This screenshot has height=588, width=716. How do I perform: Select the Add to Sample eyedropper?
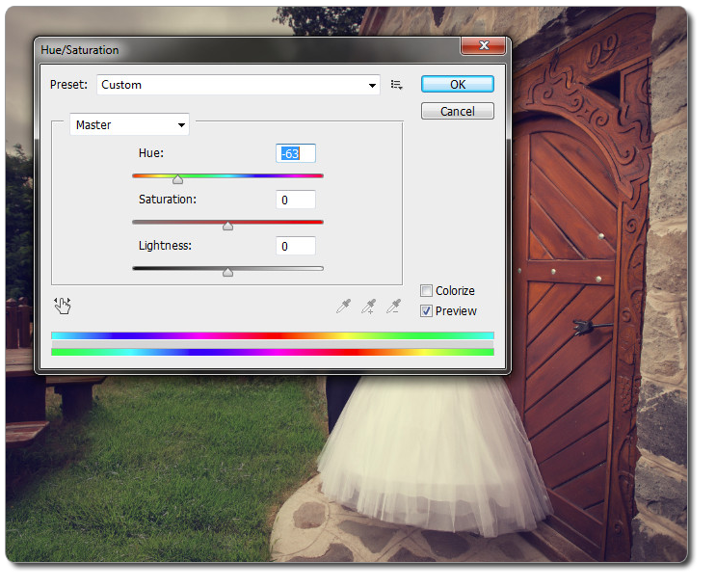pos(368,307)
